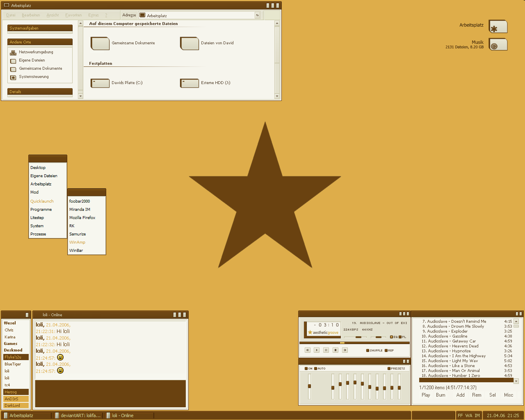Screen dimensions: 525x420
Task: Click playlist Rem button
Action: [477, 395]
